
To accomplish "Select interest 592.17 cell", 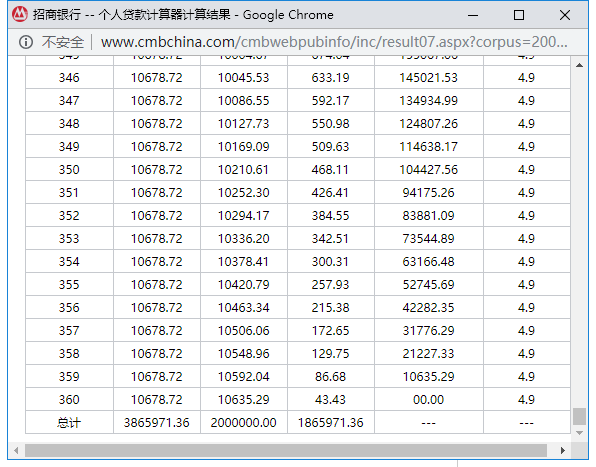I will click(330, 101).
